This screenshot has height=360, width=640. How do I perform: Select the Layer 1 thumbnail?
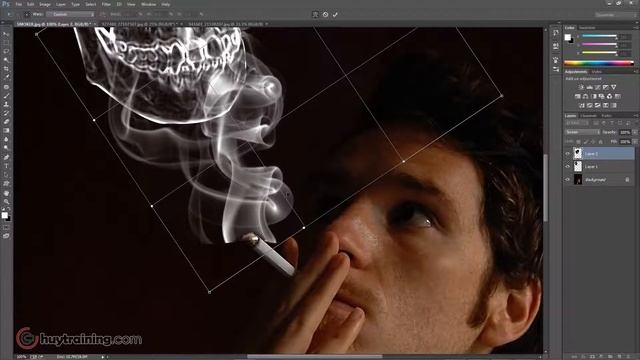578,167
